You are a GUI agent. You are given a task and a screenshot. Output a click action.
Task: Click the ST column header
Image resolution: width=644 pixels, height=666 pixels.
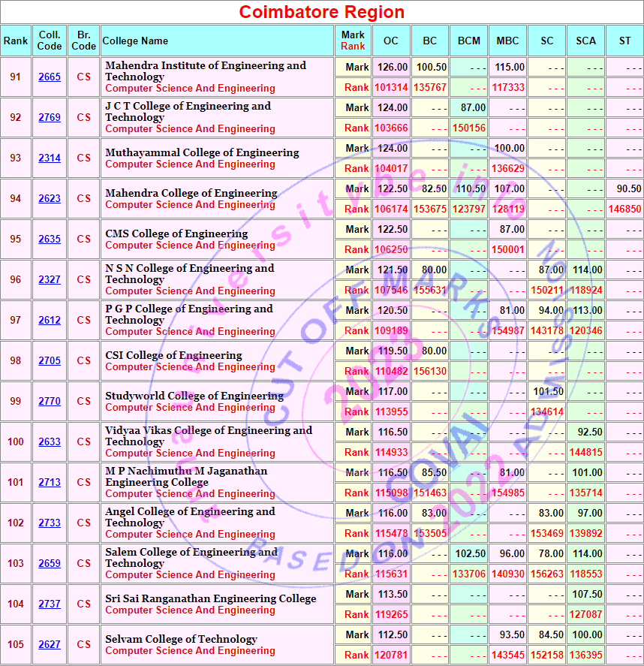[624, 41]
